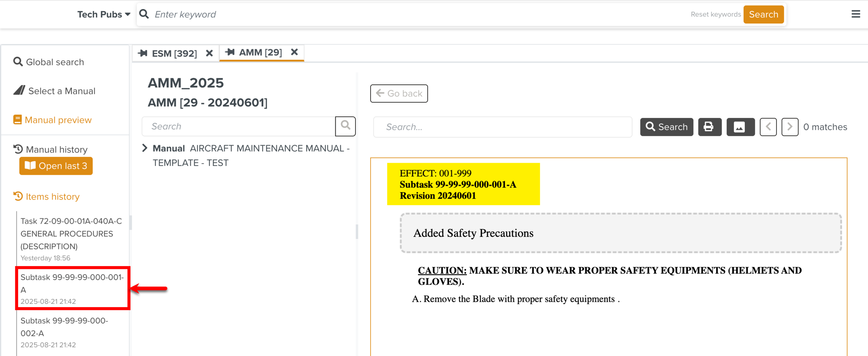
Task: Click the print icon button
Action: (710, 127)
